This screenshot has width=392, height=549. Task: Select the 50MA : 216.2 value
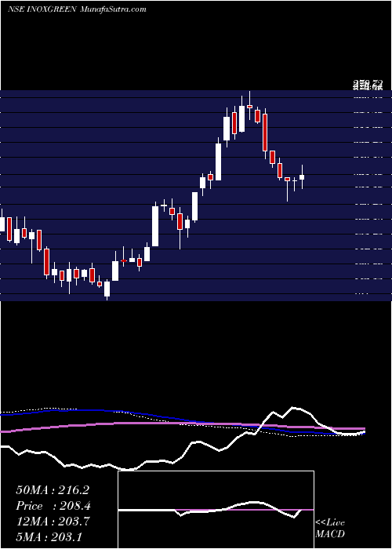point(53,490)
